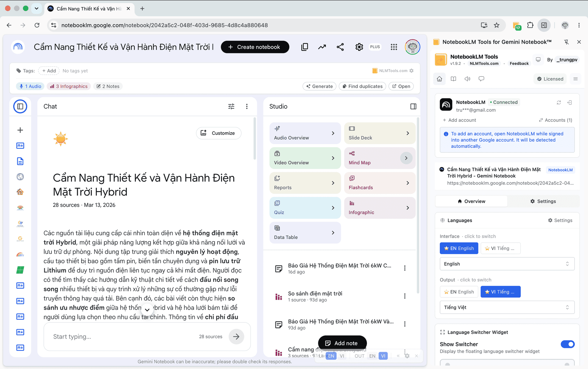Image resolution: width=588 pixels, height=369 pixels.
Task: Select the Cẩm Nang browser tab
Action: coord(89,9)
